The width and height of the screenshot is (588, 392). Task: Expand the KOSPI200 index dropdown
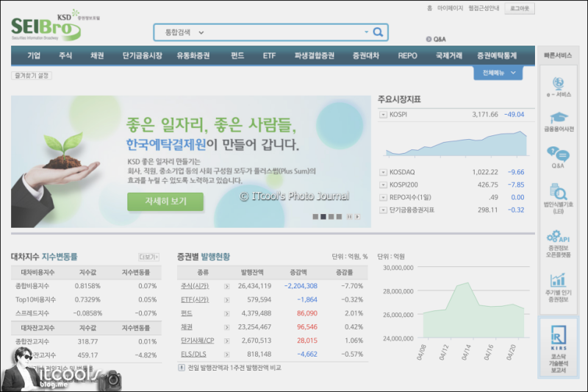[383, 185]
